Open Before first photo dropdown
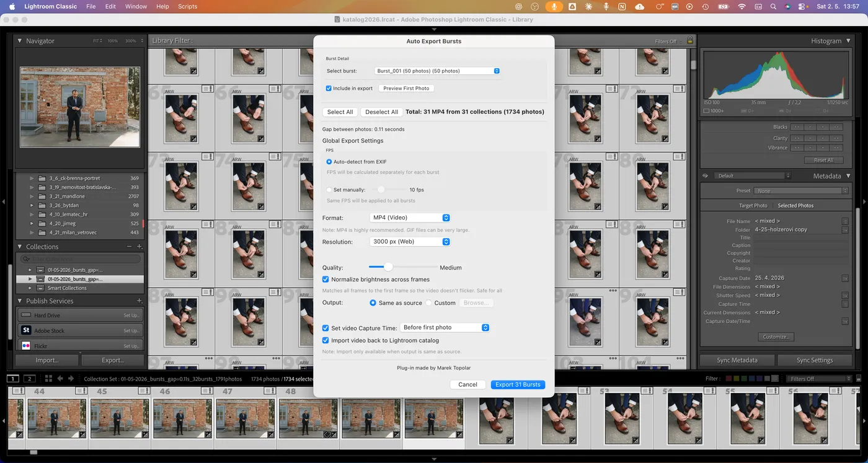The width and height of the screenshot is (868, 463). tap(445, 327)
